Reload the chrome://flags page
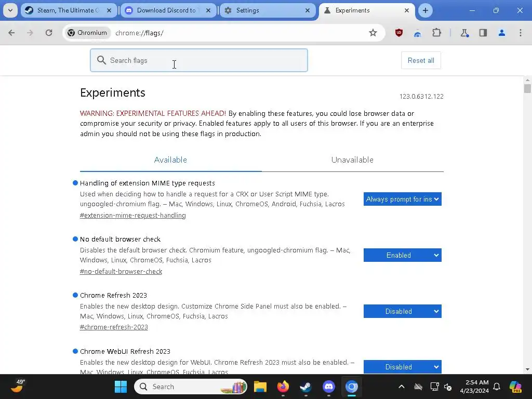Image resolution: width=532 pixels, height=399 pixels. [49, 33]
